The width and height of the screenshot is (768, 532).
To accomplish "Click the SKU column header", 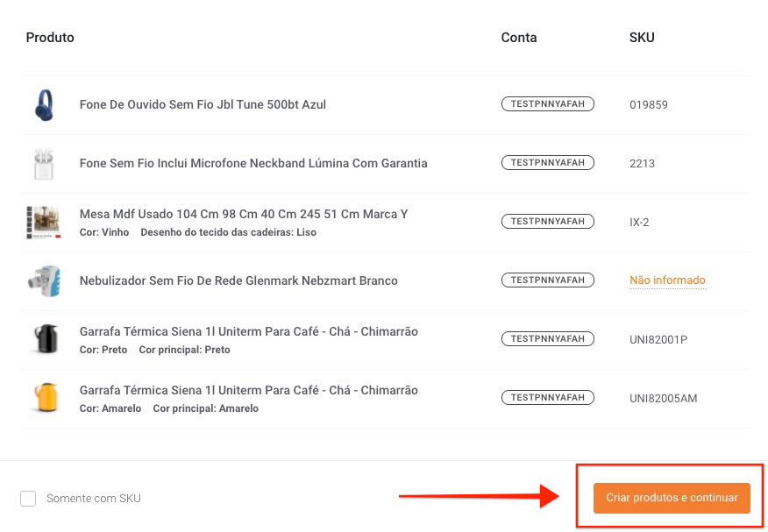I will [x=642, y=38].
